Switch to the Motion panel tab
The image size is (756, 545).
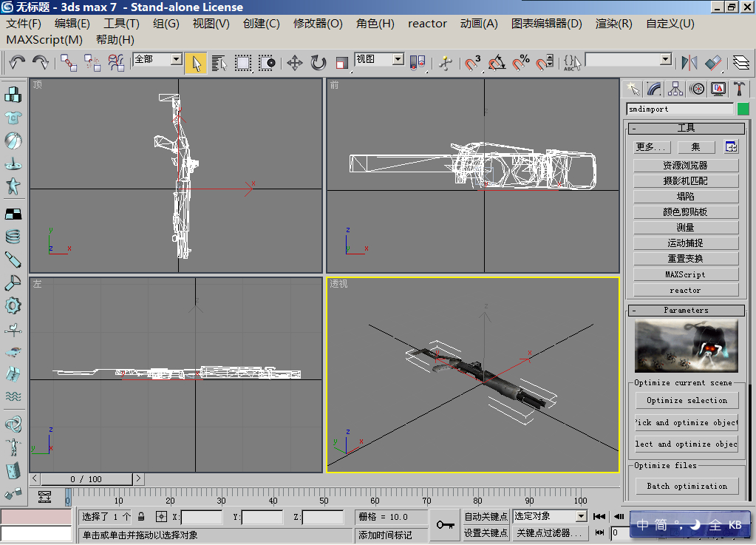click(697, 89)
